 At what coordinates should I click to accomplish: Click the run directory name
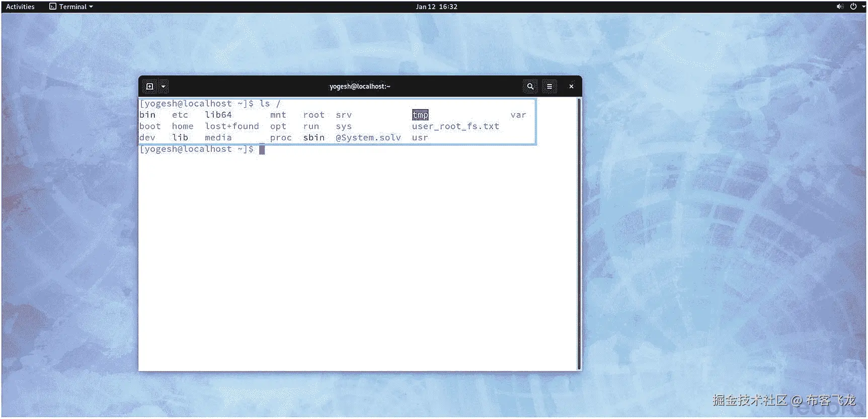(311, 126)
